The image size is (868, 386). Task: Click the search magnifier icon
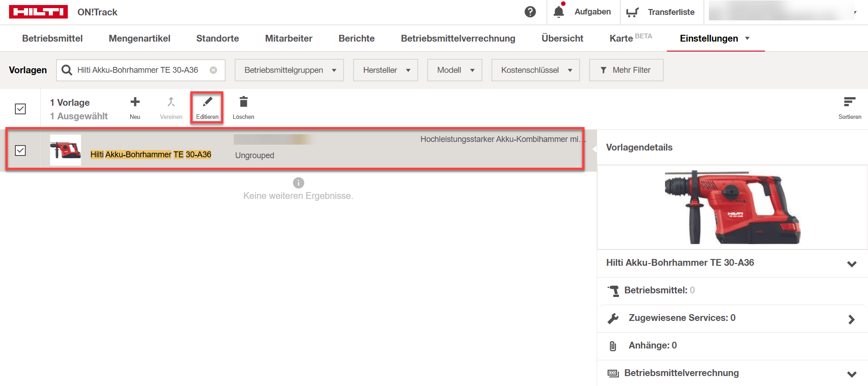point(67,70)
